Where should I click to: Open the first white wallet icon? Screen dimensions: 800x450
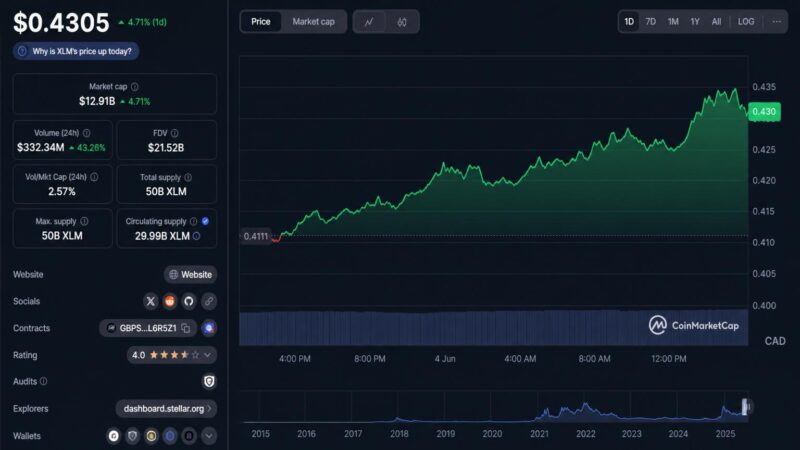(114, 436)
